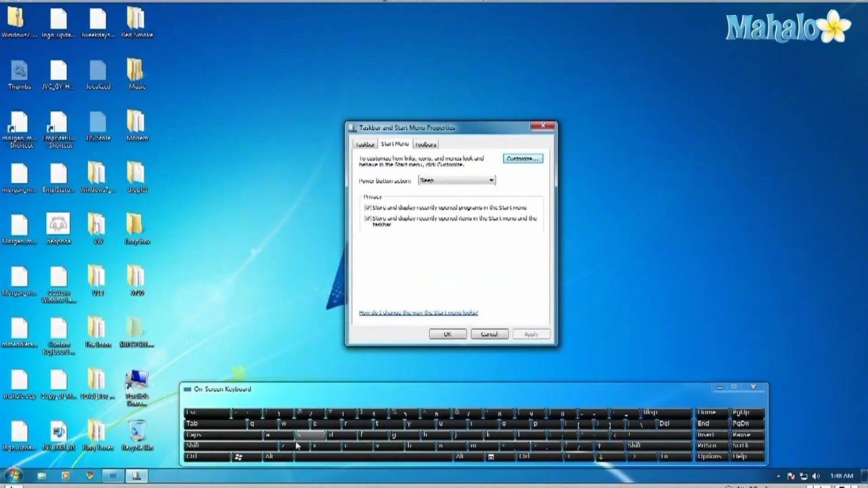This screenshot has width=868, height=488.
Task: Click OK in the properties dialog
Action: 448,334
